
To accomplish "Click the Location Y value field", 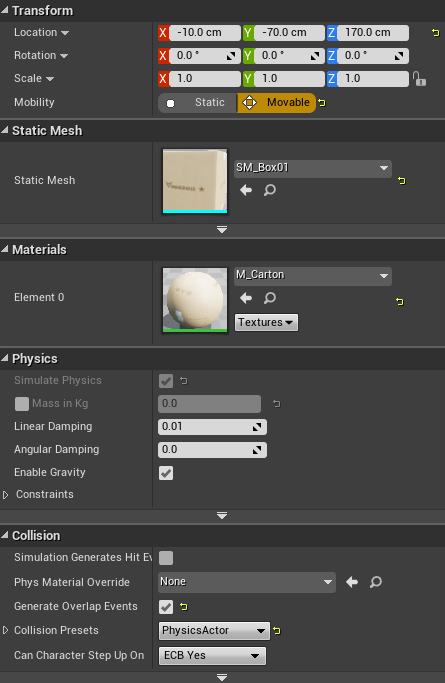I will [x=289, y=33].
